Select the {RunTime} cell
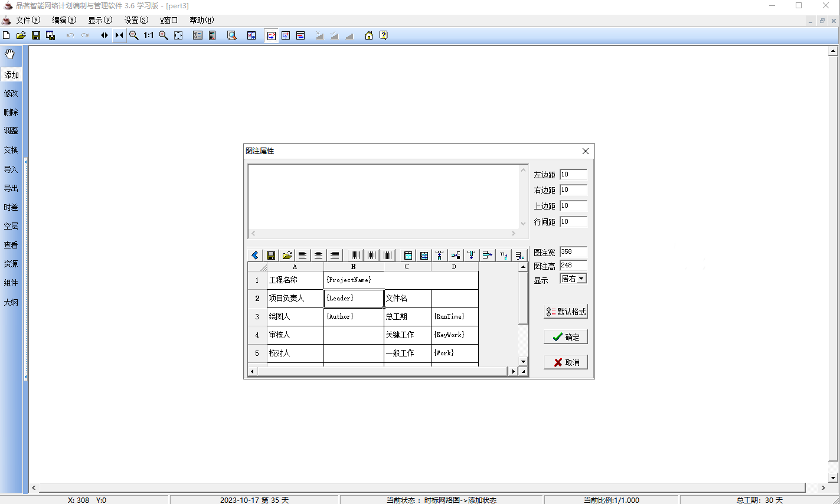The width and height of the screenshot is (840, 504). [x=455, y=316]
